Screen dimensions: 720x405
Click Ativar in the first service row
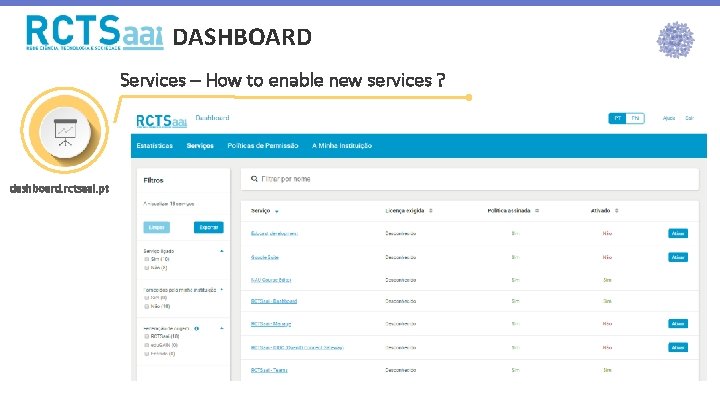pyautogui.click(x=678, y=233)
